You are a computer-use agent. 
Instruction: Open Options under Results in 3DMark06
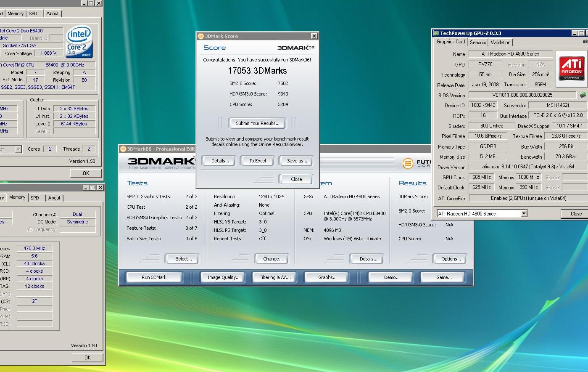[451, 259]
